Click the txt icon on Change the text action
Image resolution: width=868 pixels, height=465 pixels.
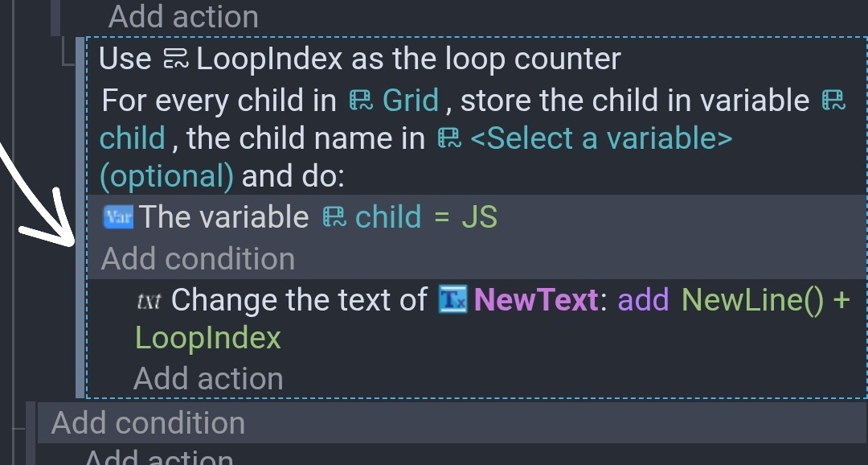click(149, 301)
